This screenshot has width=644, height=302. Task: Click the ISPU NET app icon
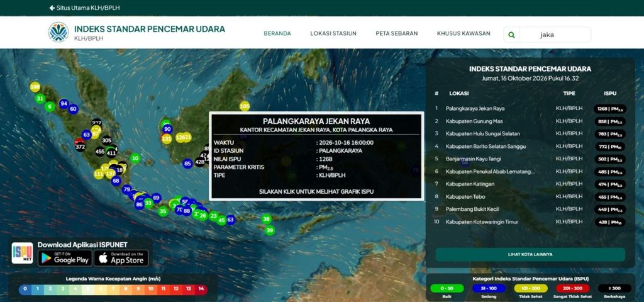point(22,253)
